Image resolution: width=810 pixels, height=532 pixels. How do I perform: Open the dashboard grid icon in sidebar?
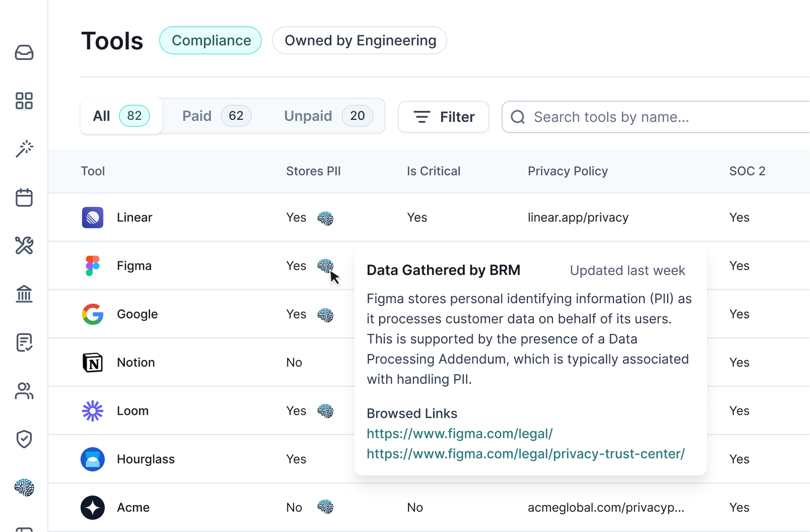pos(24,101)
